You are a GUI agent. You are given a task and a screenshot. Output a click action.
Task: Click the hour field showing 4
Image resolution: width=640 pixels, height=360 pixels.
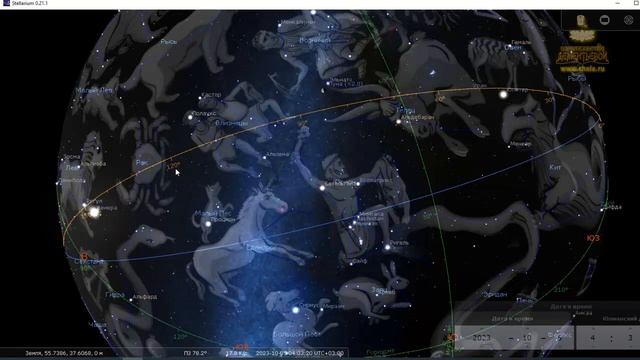coord(593,338)
